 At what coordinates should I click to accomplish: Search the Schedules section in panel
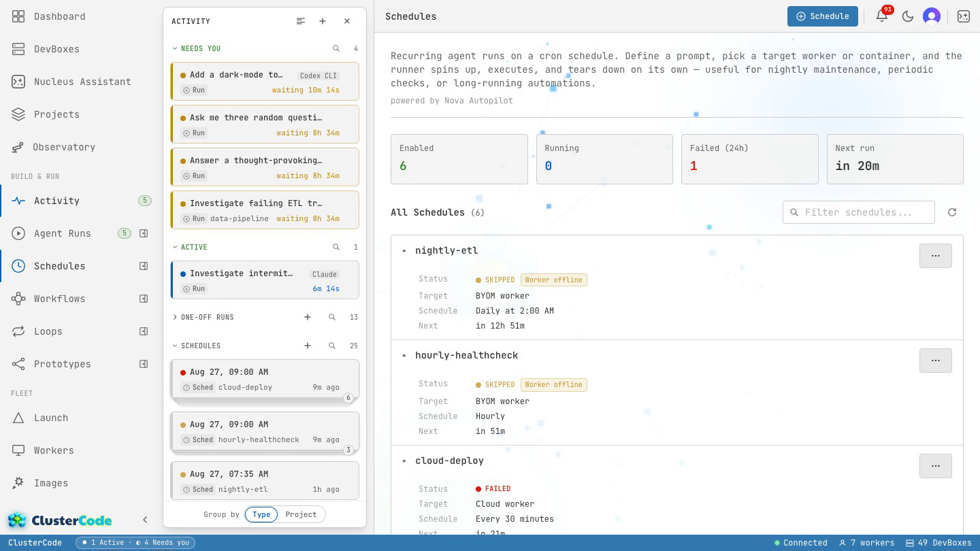tap(332, 346)
